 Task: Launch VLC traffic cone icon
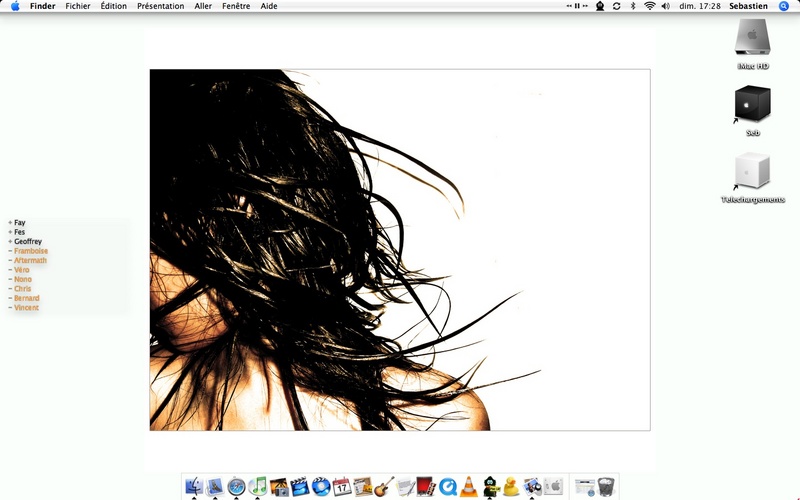point(468,486)
